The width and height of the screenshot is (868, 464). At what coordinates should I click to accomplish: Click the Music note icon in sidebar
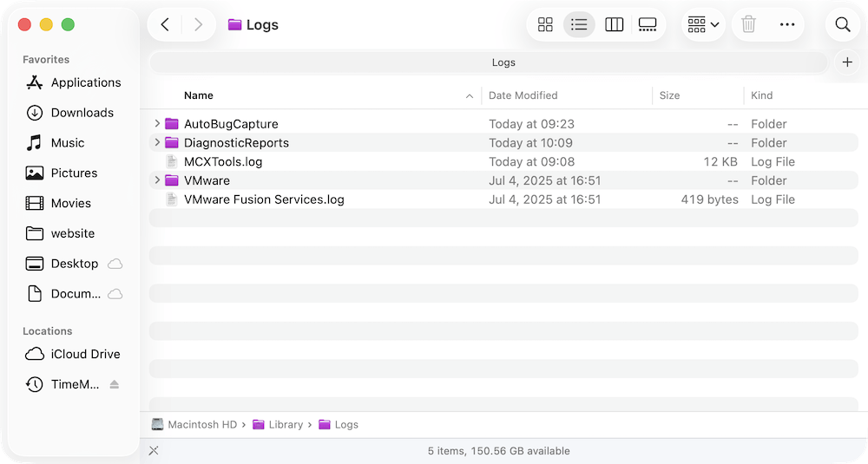35,143
